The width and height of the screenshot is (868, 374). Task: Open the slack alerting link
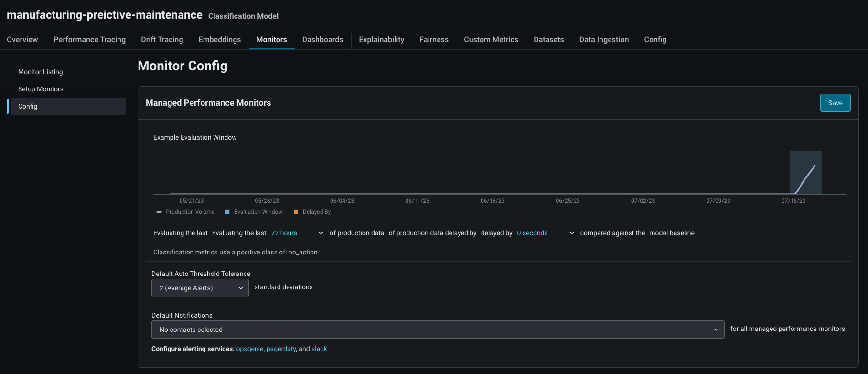click(x=320, y=349)
